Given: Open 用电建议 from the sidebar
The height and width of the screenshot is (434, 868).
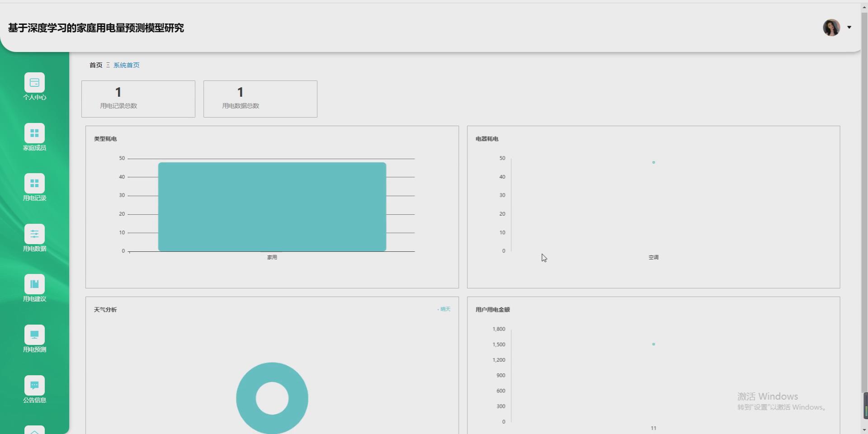Looking at the screenshot, I should (34, 288).
